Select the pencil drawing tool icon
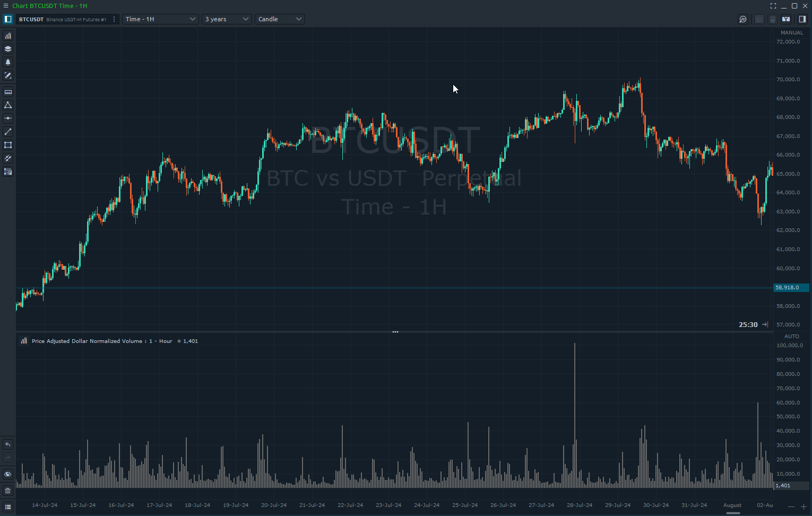This screenshot has width=812, height=516. click(8, 75)
